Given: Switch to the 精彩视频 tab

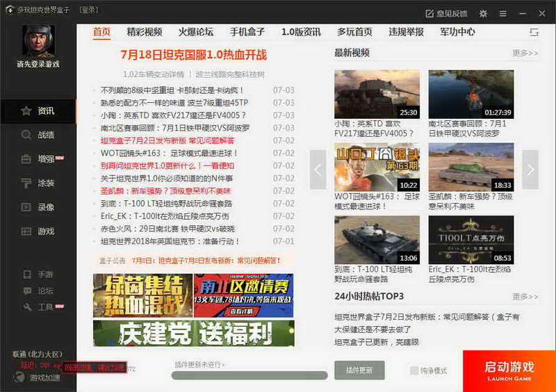Looking at the screenshot, I should [145, 32].
